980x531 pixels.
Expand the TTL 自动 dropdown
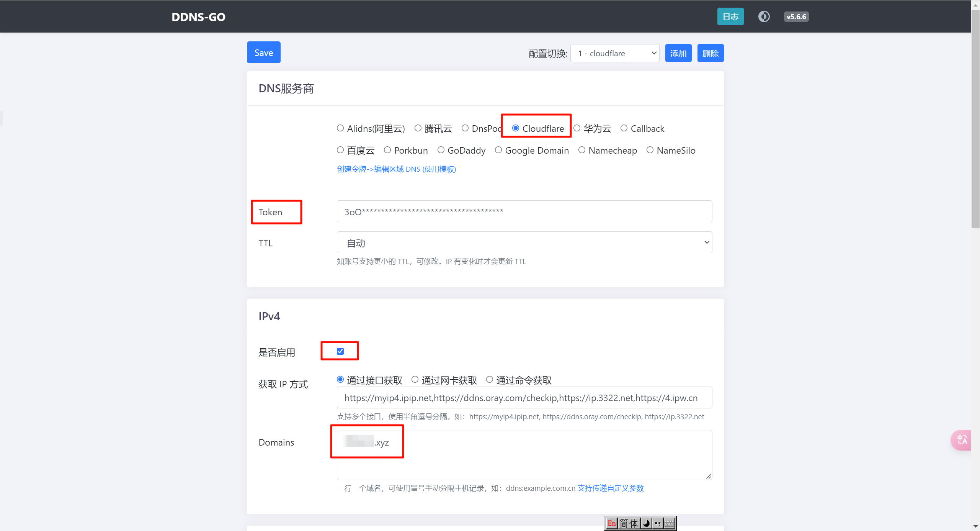click(524, 243)
